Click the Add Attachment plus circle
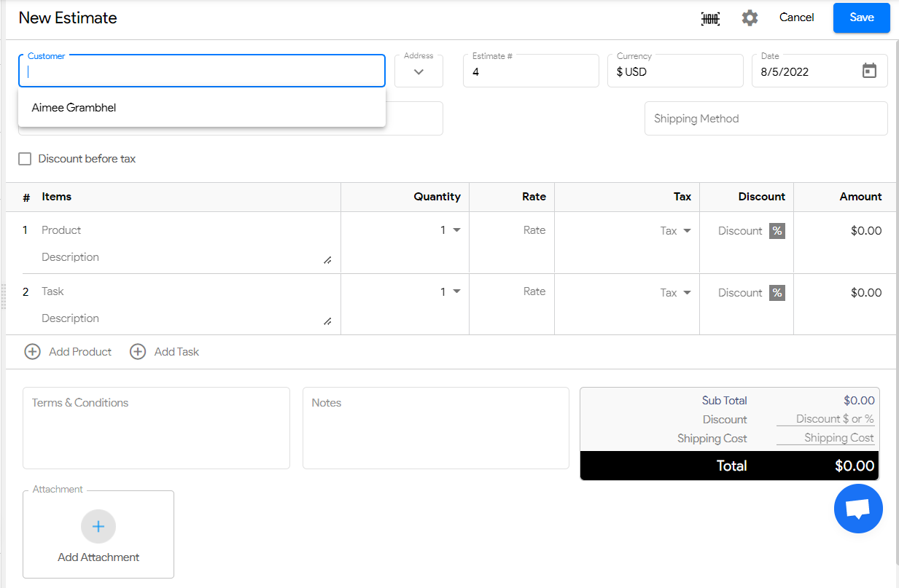This screenshot has height=588, width=899. pyautogui.click(x=98, y=526)
